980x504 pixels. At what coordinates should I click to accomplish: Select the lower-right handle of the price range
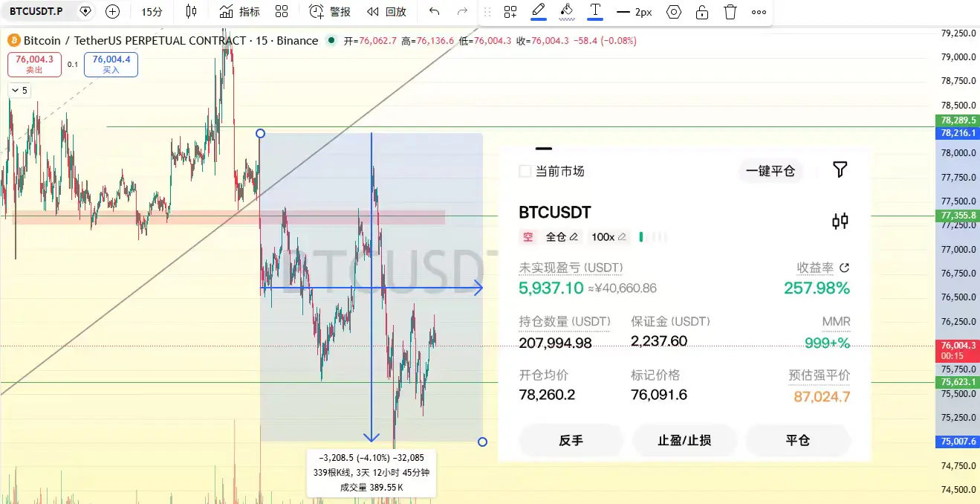coord(482,442)
